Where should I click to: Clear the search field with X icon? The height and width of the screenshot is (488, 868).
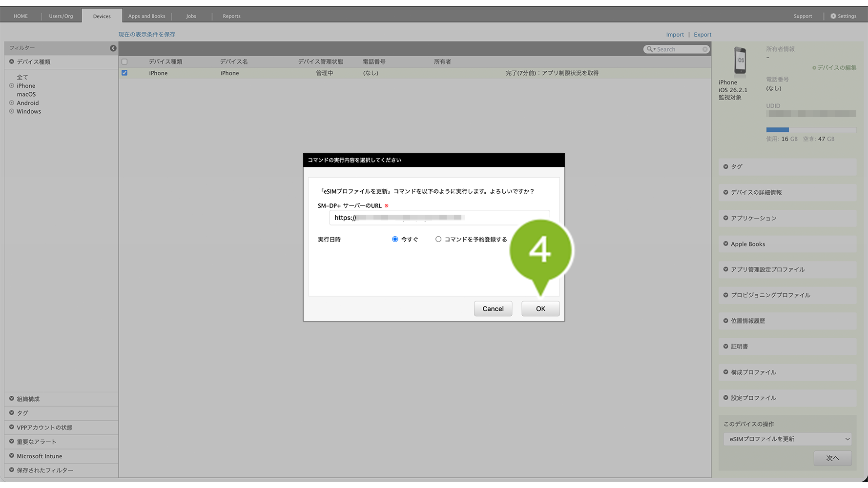(x=705, y=49)
